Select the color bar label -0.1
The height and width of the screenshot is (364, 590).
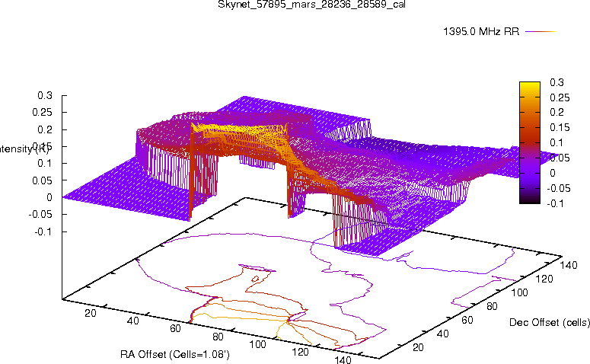point(556,203)
